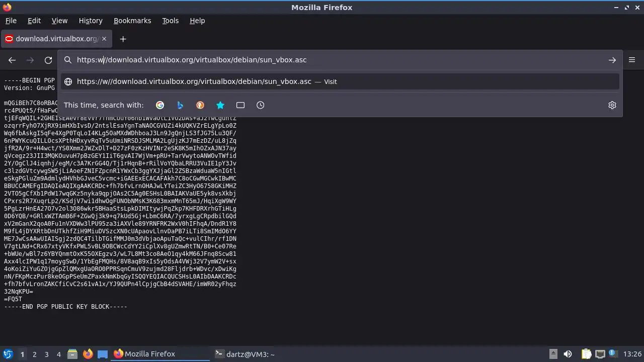The height and width of the screenshot is (362, 644).
Task: Open the Edit menu
Action: click(x=34, y=21)
